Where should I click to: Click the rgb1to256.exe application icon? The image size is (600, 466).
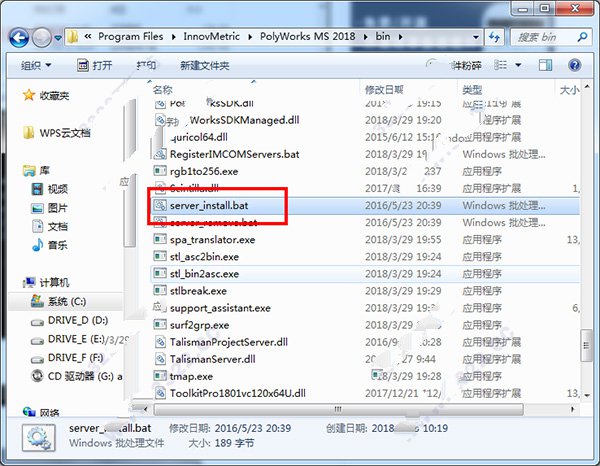160,171
